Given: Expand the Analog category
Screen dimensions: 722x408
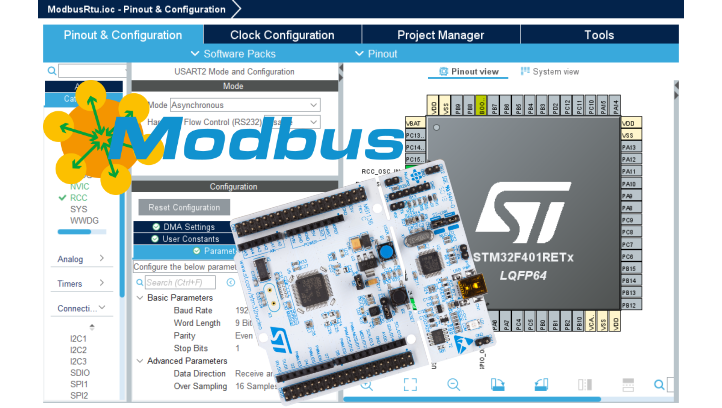Looking at the screenshot, I should (81, 259).
